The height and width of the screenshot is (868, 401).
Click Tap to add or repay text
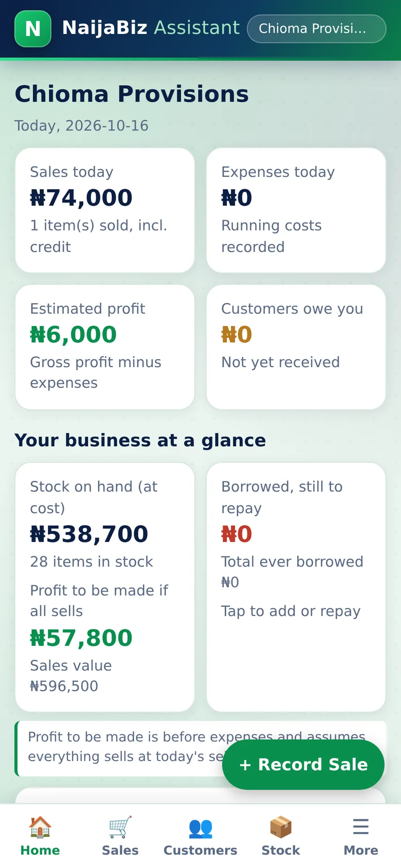[291, 611]
